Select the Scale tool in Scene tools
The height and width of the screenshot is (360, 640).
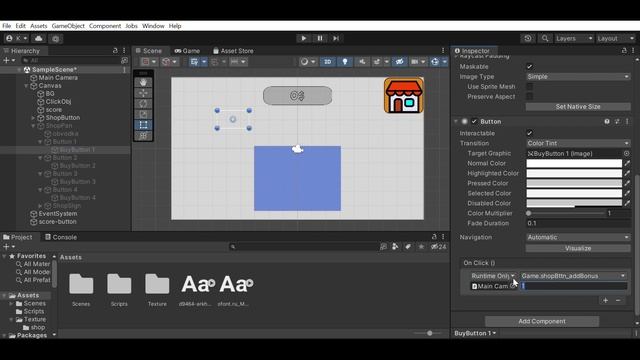(x=143, y=114)
